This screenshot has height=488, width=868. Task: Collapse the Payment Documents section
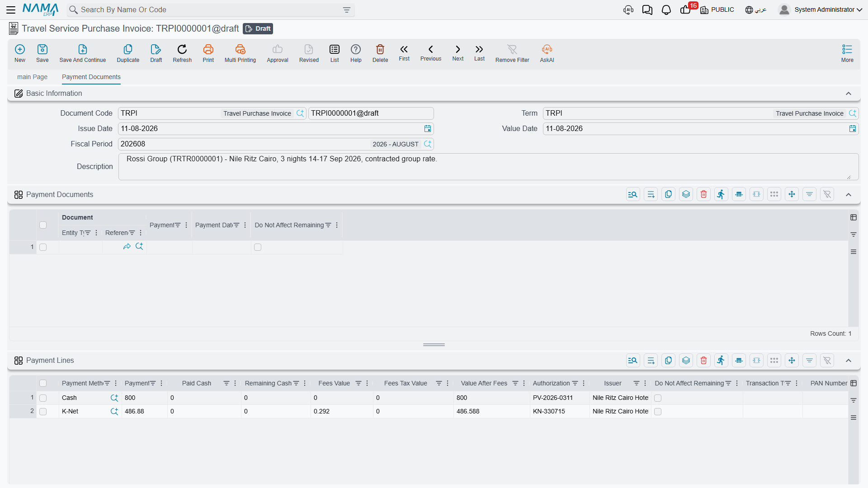click(849, 195)
